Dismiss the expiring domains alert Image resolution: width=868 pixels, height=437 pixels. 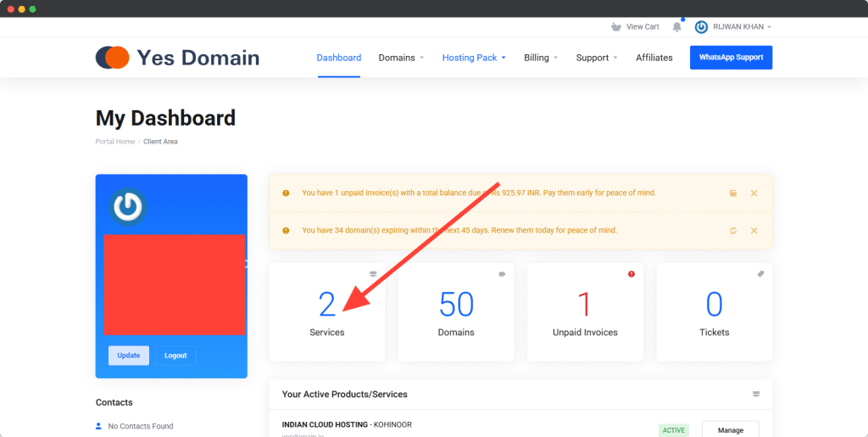[754, 231]
